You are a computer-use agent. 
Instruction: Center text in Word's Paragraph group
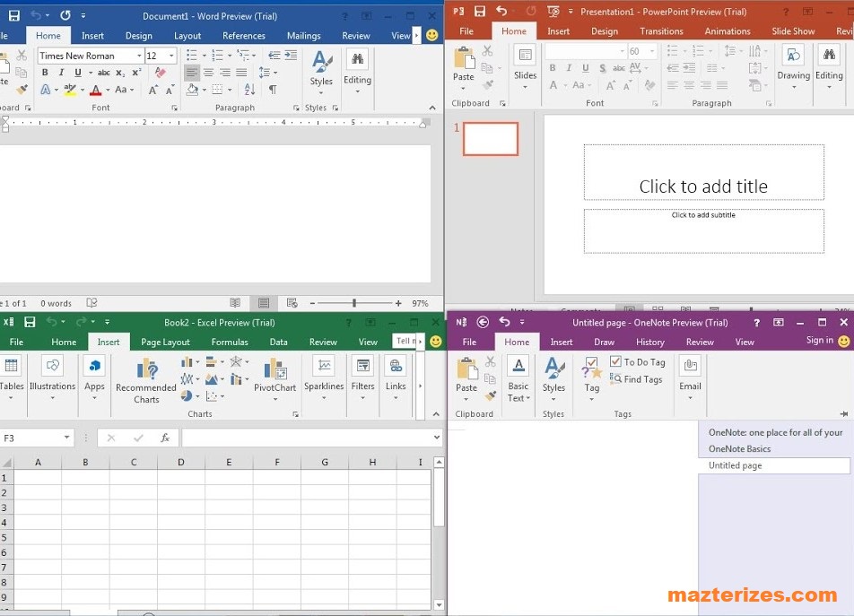click(208, 73)
